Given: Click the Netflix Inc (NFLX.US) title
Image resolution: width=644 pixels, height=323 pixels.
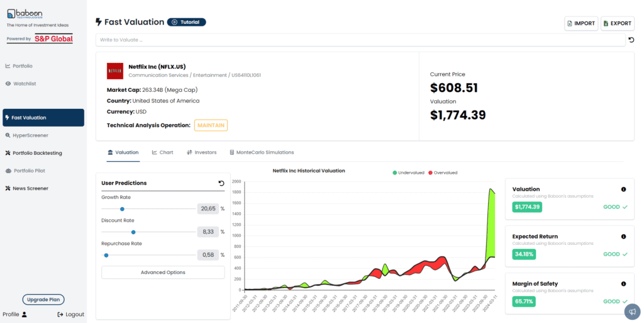Looking at the screenshot, I should click(157, 67).
